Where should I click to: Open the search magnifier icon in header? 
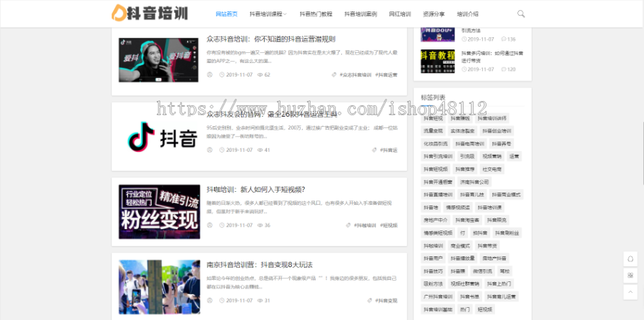(x=521, y=14)
